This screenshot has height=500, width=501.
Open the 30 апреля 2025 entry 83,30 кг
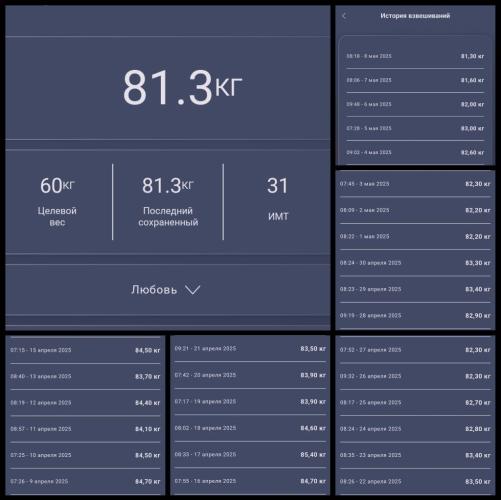[415, 263]
